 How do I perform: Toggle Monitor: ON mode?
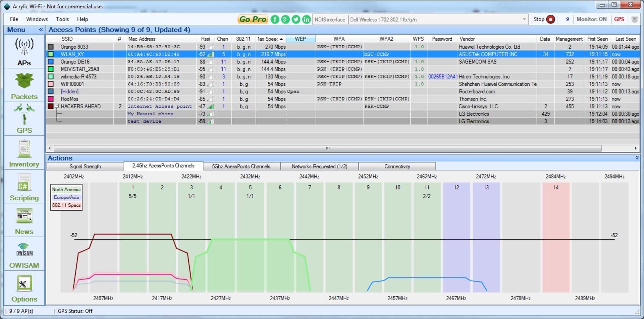pyautogui.click(x=591, y=19)
